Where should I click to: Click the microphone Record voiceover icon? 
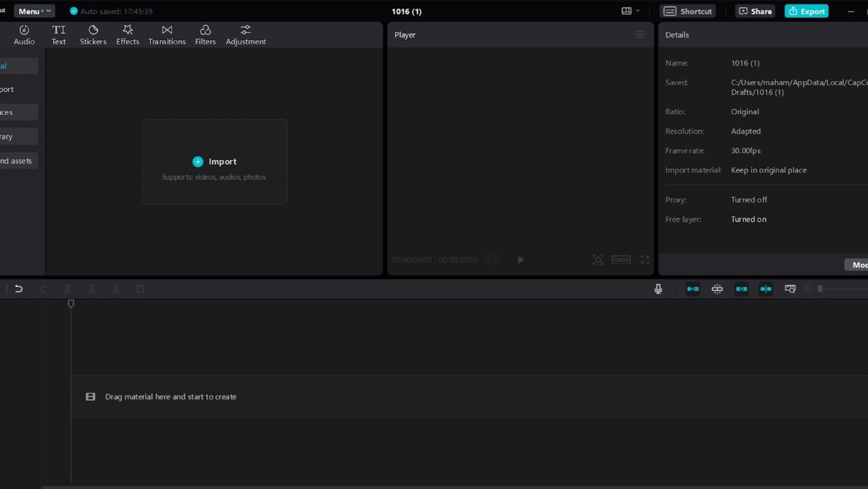[x=658, y=289]
